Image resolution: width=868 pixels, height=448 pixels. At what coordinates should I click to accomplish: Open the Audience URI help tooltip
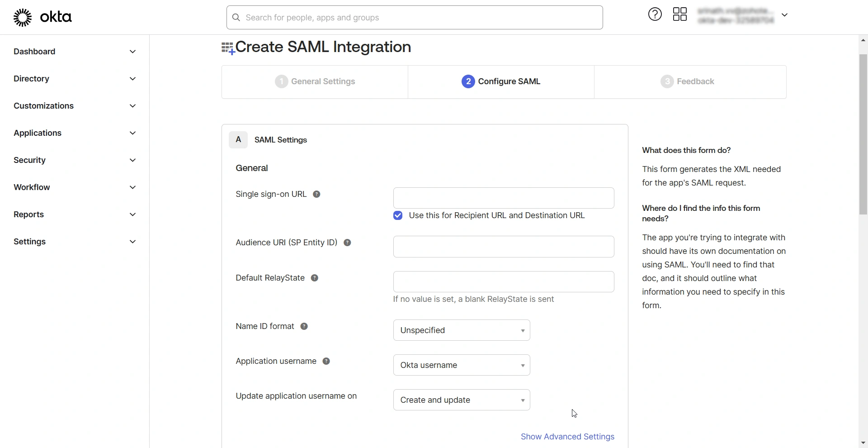(347, 243)
